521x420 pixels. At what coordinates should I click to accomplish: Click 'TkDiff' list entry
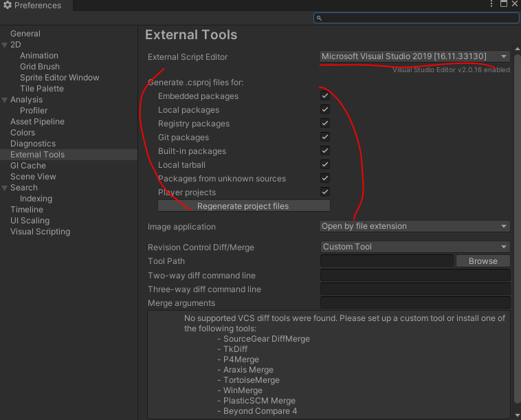point(235,349)
